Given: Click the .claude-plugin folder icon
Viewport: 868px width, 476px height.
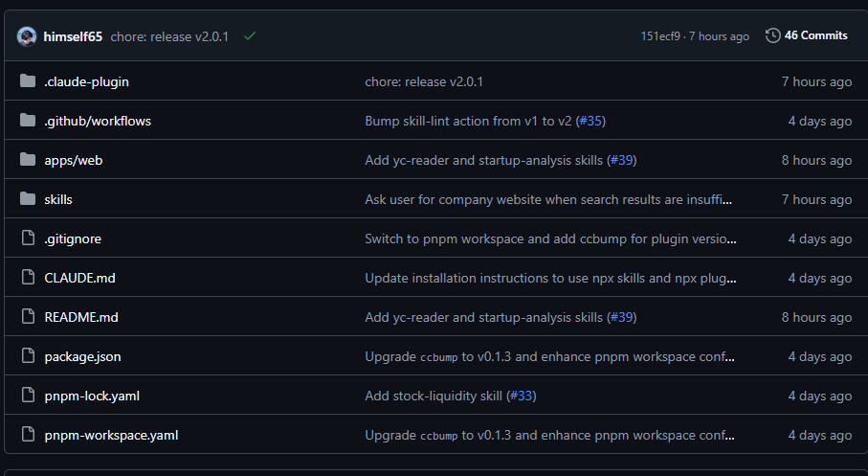Looking at the screenshot, I should click(27, 81).
